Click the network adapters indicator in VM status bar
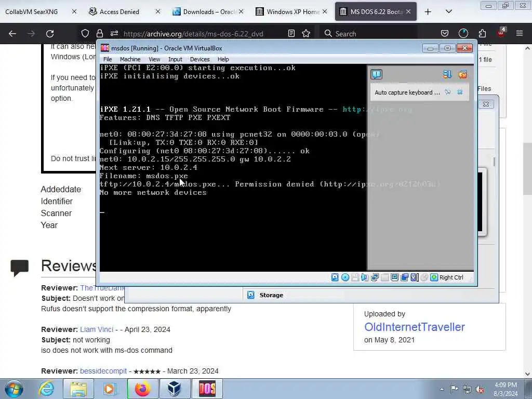The width and height of the screenshot is (532, 399). click(375, 277)
